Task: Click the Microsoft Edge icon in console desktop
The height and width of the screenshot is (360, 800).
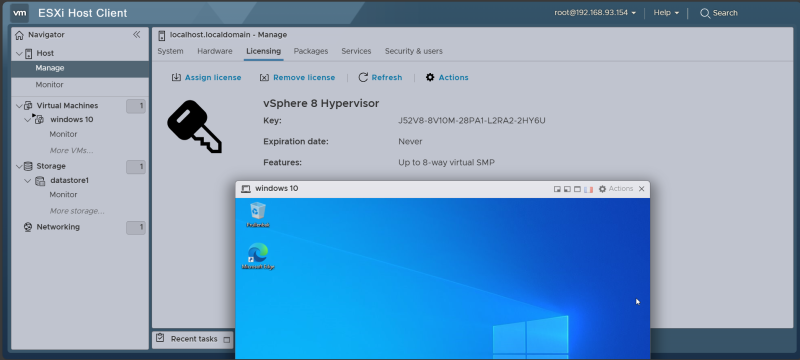Action: 258,253
